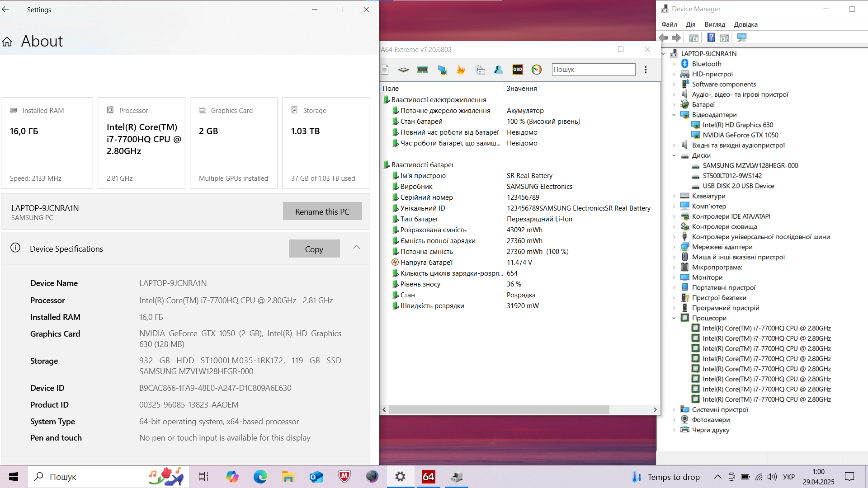Open the three-dot menu in AIDA64 toolbar
The image size is (868, 488).
pyautogui.click(x=646, y=70)
